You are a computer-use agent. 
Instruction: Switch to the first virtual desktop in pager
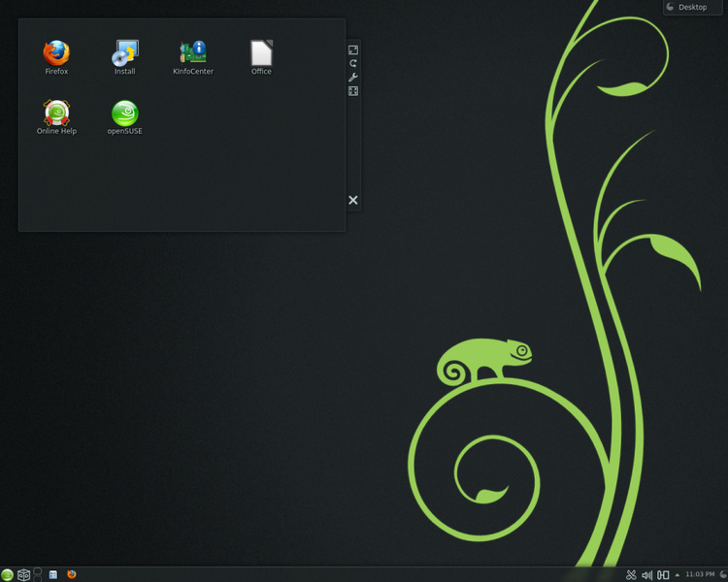pos(38,571)
